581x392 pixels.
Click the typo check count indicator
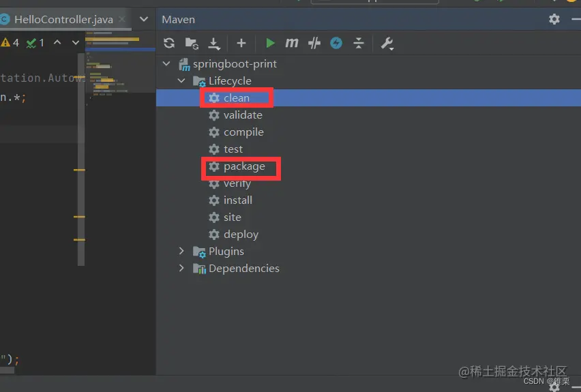click(35, 42)
